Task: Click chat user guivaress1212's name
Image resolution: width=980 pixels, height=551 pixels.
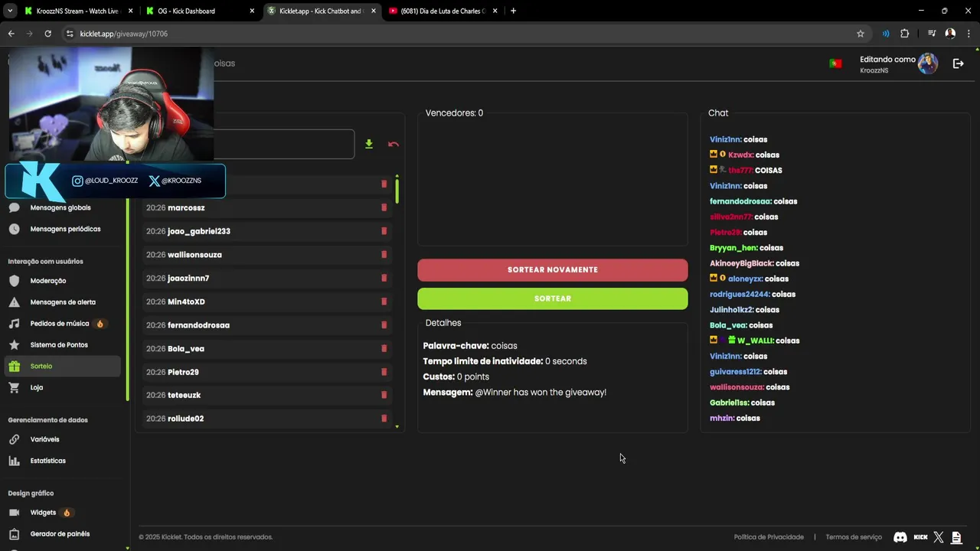Action: click(736, 371)
